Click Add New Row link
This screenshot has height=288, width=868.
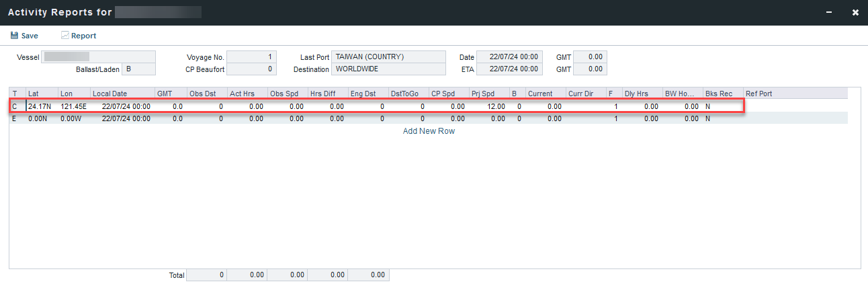(429, 131)
